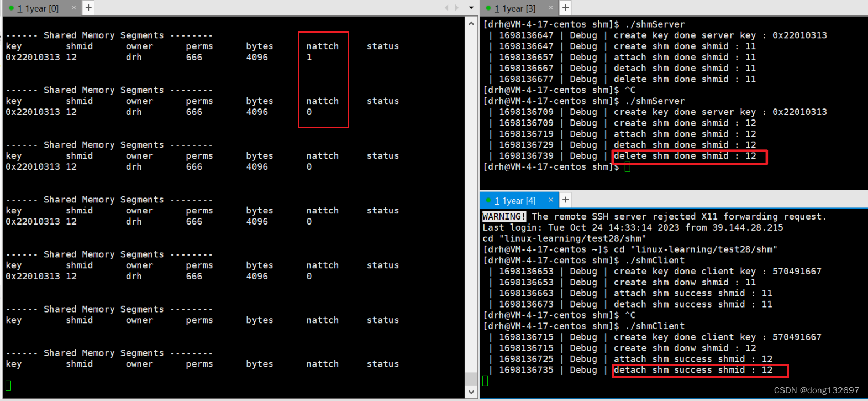Click "attach shm done shmid : 11" text
The width and height of the screenshot is (868, 401).
click(x=685, y=57)
